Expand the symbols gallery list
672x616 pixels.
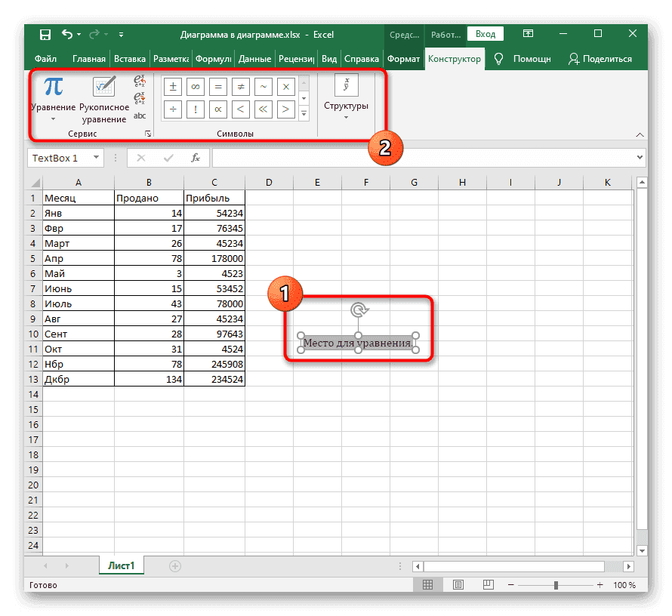(304, 113)
